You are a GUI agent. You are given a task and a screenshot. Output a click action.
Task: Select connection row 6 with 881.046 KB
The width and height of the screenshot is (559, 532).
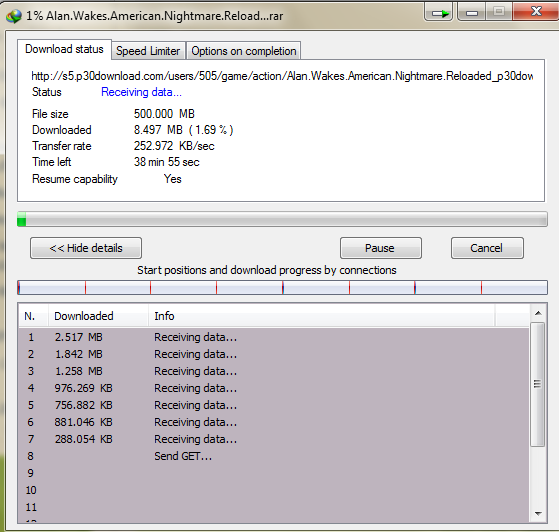click(274, 422)
